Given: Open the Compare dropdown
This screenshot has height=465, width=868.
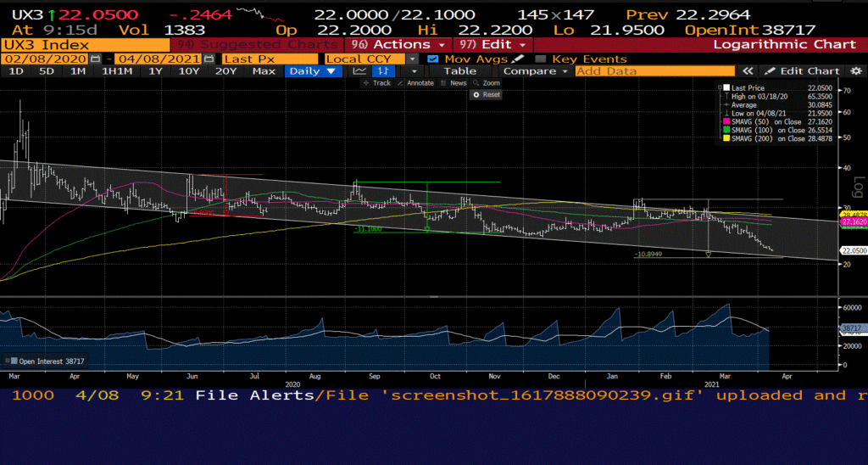Looking at the screenshot, I should click(x=536, y=71).
